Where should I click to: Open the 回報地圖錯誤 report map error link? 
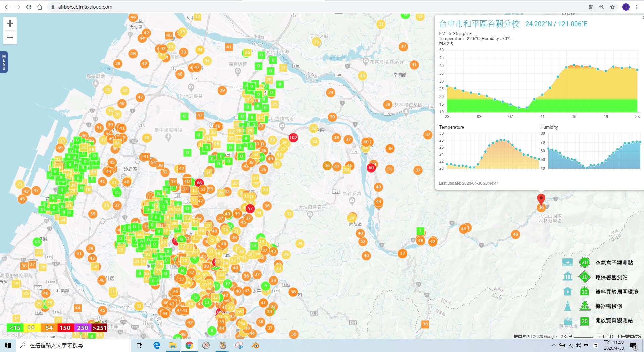click(630, 336)
